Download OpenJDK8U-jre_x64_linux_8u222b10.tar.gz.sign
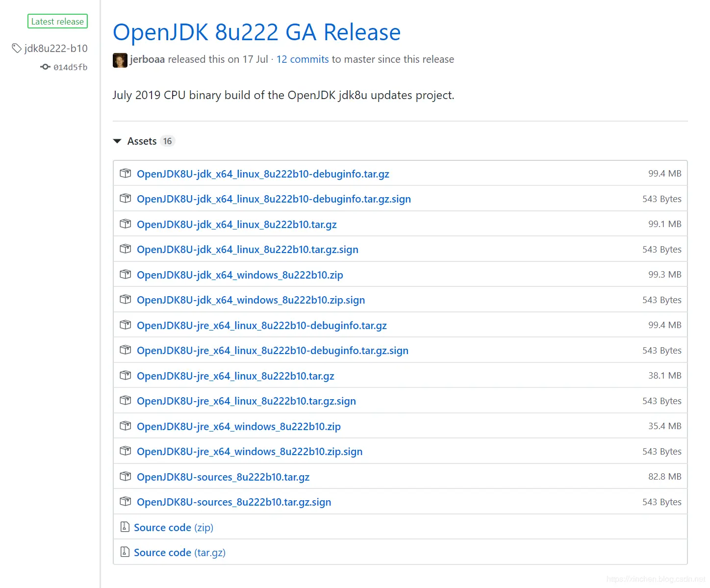Viewport: 710px width, 588px height. click(x=246, y=401)
